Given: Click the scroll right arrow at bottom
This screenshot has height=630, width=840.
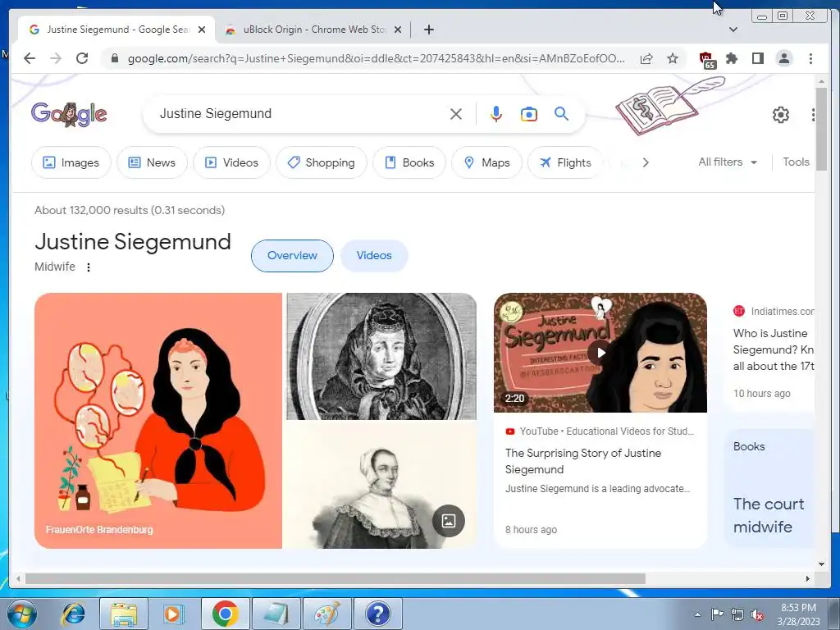Looking at the screenshot, I should 808,578.
